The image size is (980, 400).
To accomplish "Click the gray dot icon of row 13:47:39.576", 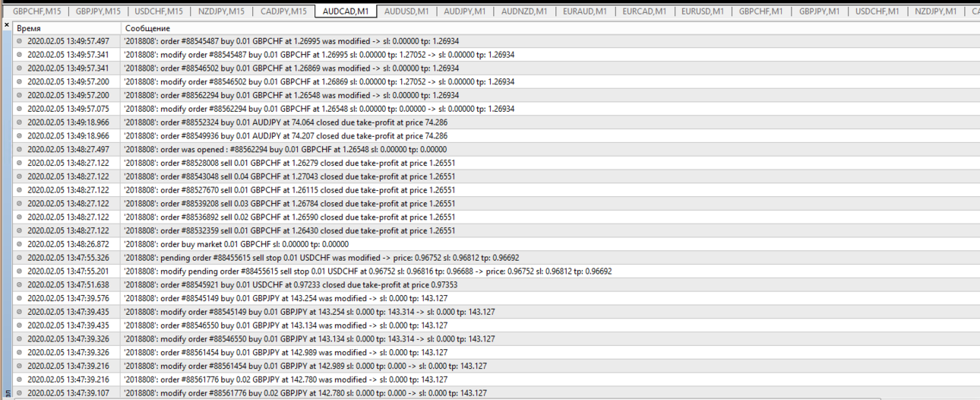I will 20,299.
